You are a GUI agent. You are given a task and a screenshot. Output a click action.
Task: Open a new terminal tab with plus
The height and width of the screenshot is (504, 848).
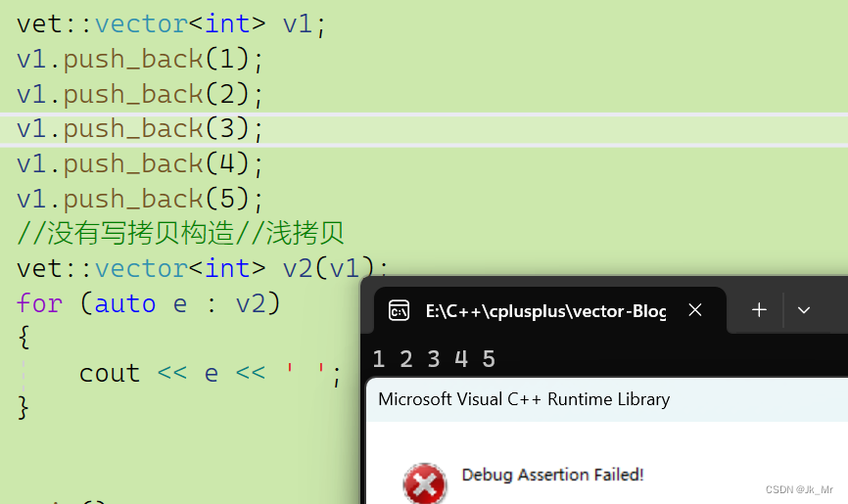(x=759, y=310)
